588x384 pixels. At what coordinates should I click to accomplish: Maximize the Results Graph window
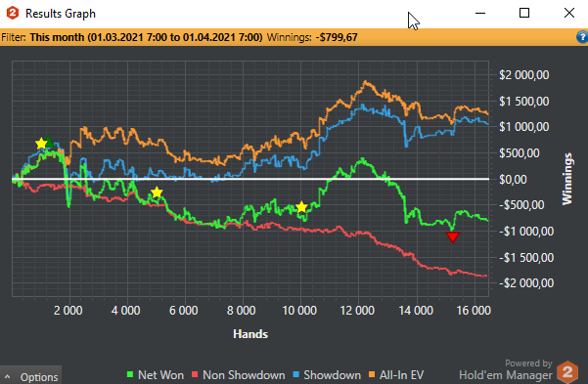click(x=524, y=13)
